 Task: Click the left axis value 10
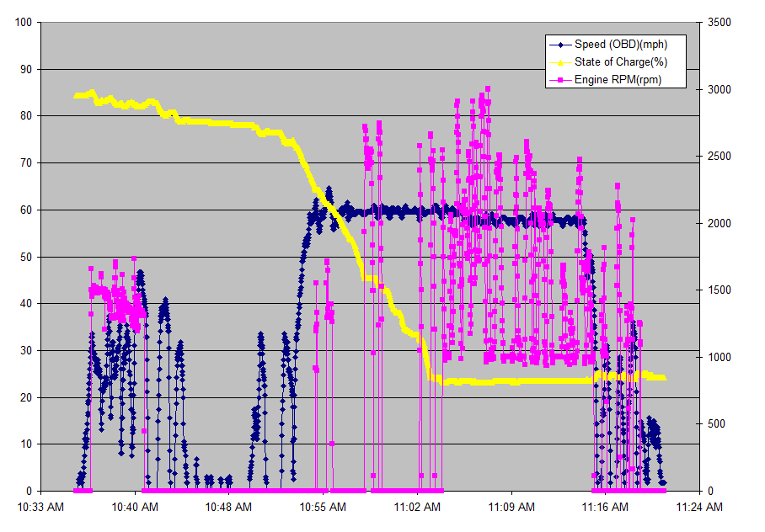(26, 444)
